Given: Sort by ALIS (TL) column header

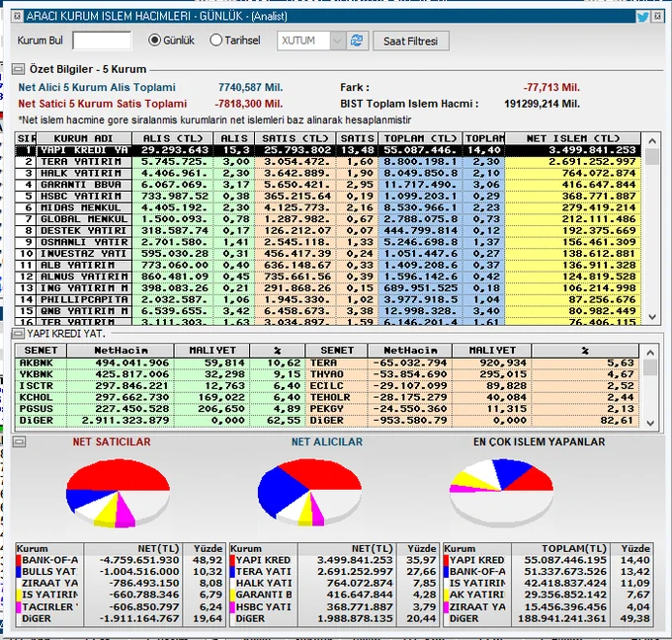Looking at the screenshot, I should click(x=173, y=138).
